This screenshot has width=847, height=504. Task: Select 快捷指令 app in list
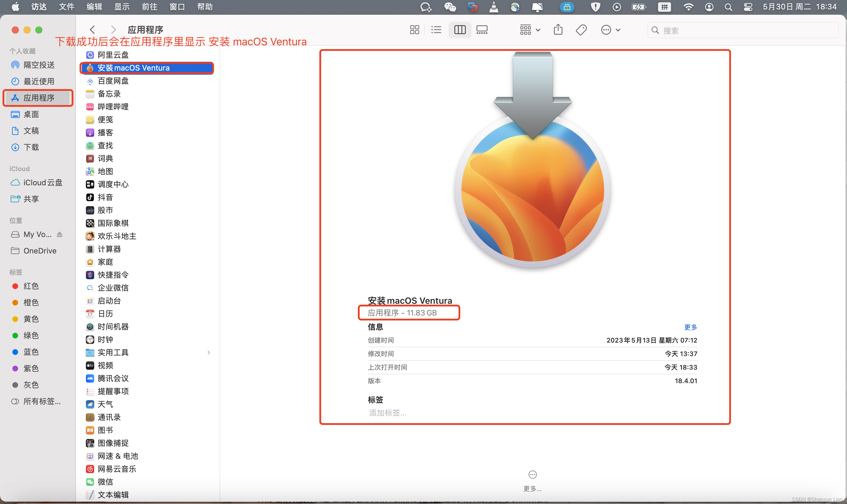(147, 275)
